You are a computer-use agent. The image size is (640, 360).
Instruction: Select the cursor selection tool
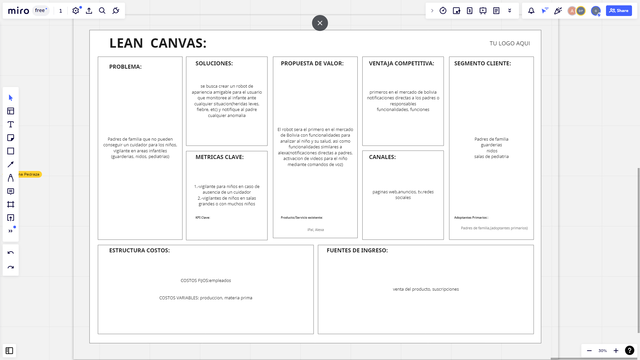(x=11, y=98)
